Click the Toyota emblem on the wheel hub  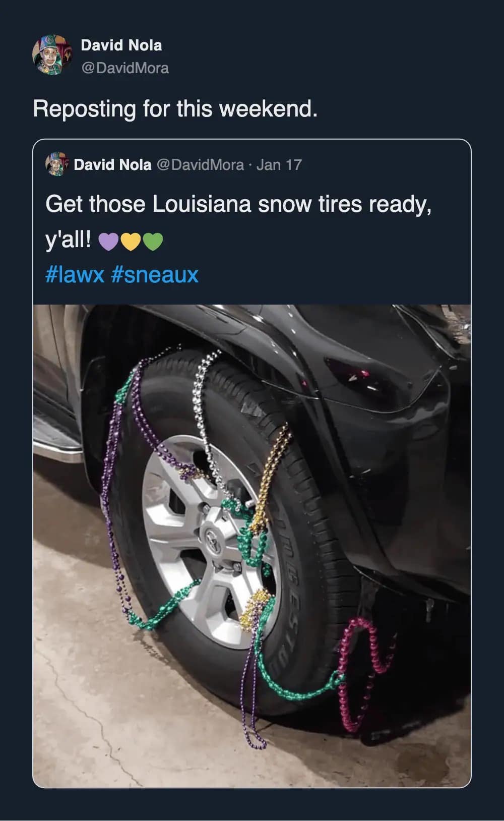(209, 534)
